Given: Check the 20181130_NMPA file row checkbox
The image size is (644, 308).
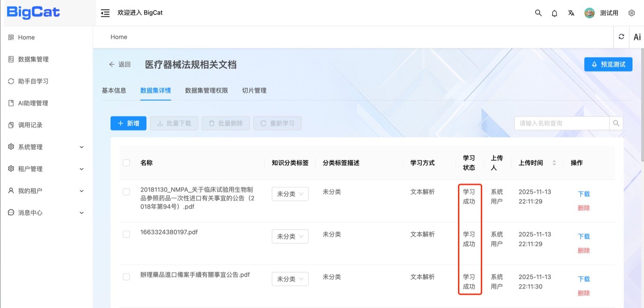Looking at the screenshot, I should [126, 192].
